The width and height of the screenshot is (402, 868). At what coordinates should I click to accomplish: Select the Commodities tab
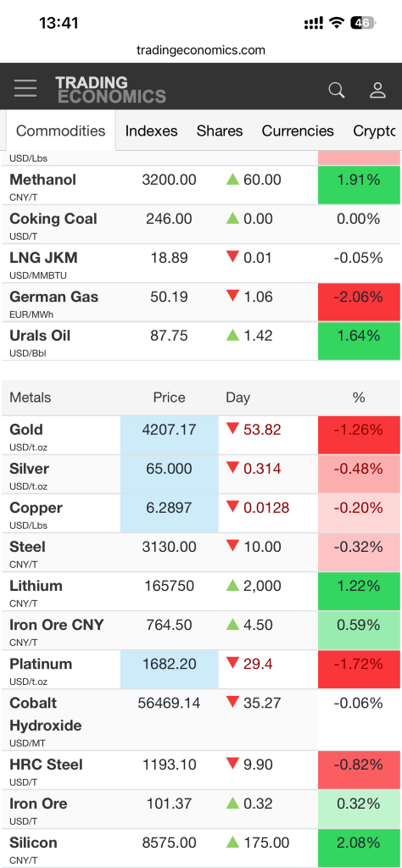[x=60, y=131]
